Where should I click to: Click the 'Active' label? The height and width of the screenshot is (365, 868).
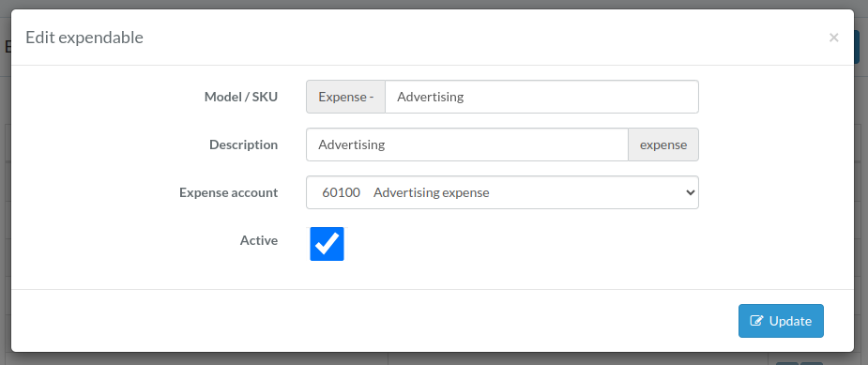click(258, 240)
